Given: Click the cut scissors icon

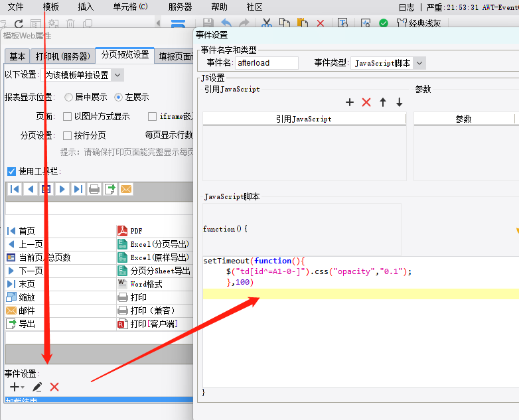Looking at the screenshot, I should click(x=266, y=23).
